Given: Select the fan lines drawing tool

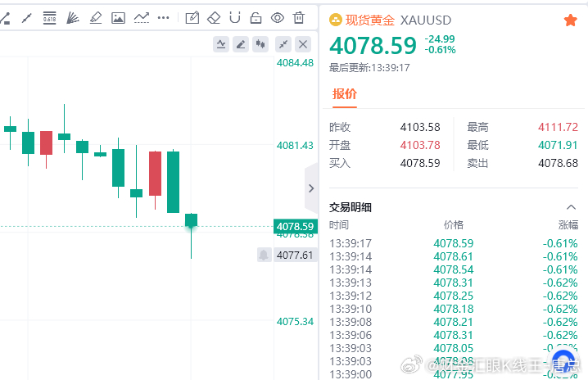Looking at the screenshot, I should pyautogui.click(x=72, y=18).
